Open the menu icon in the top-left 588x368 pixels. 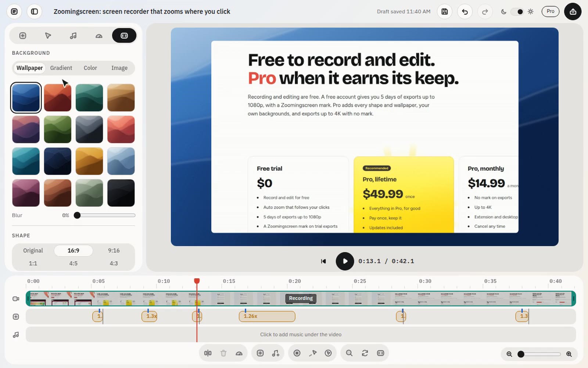coord(14,11)
